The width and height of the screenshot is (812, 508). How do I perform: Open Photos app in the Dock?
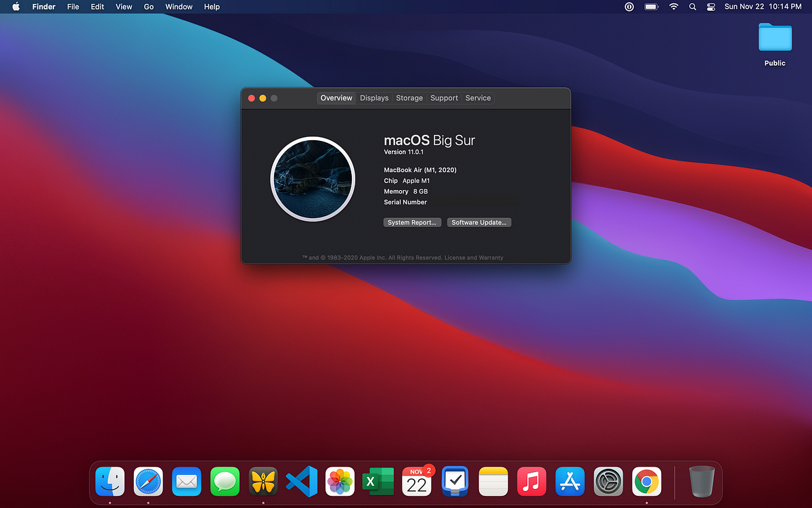(340, 482)
